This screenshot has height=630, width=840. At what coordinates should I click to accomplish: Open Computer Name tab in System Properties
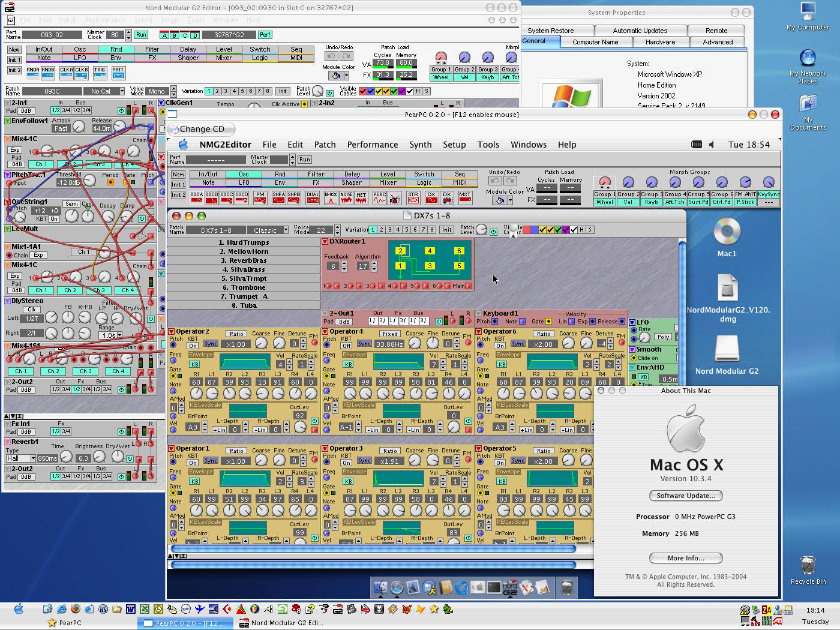coord(595,42)
